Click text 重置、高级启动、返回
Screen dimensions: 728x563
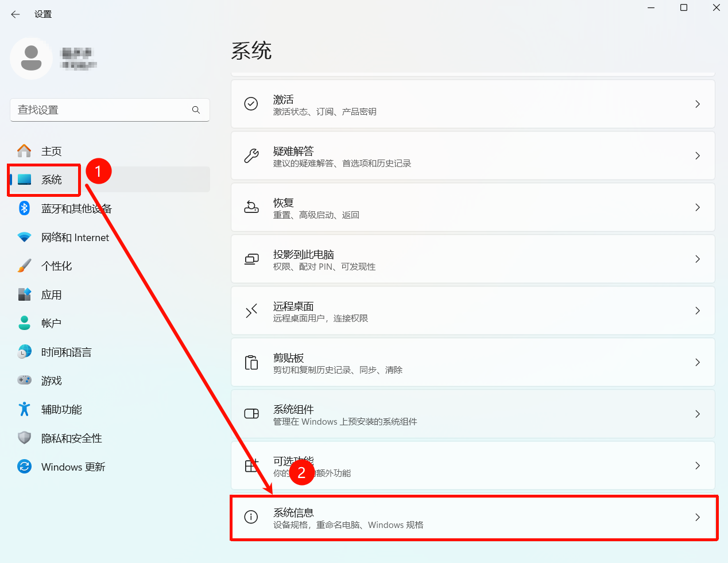point(316,215)
